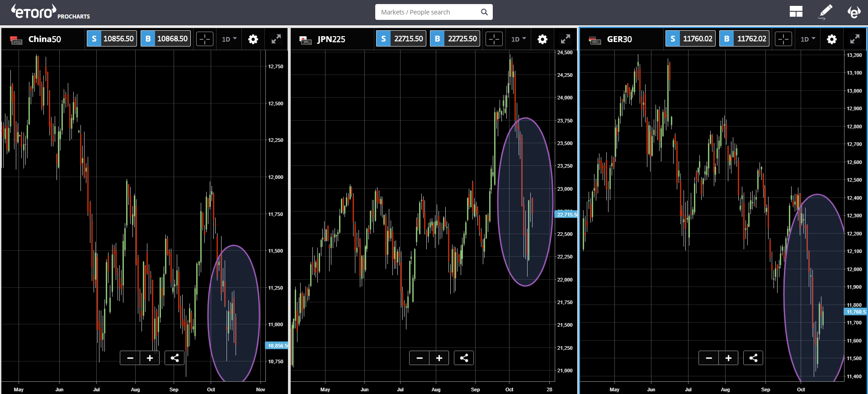Buy GER30 at 11762.02
This screenshot has width=868, height=394.
click(x=745, y=39)
